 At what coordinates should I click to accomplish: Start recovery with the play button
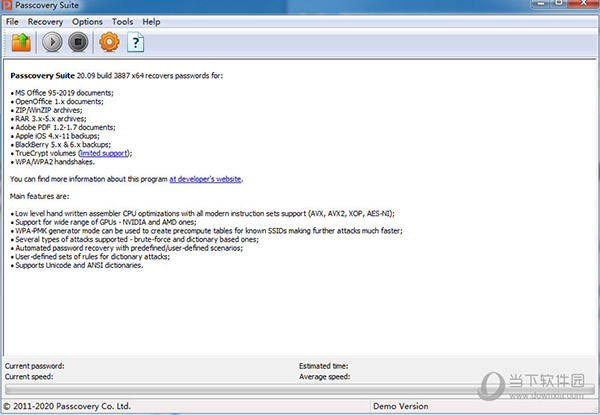coord(52,42)
